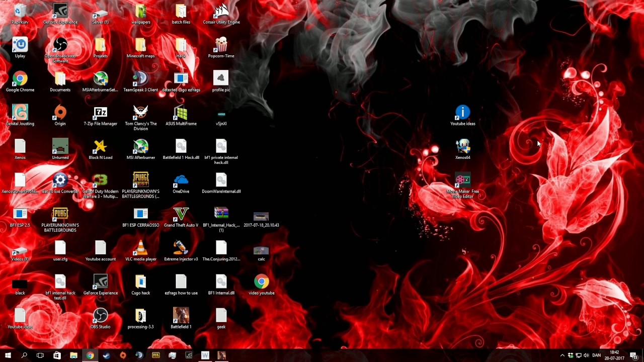
Task: Select the user.cfg file
Action: click(x=60, y=250)
